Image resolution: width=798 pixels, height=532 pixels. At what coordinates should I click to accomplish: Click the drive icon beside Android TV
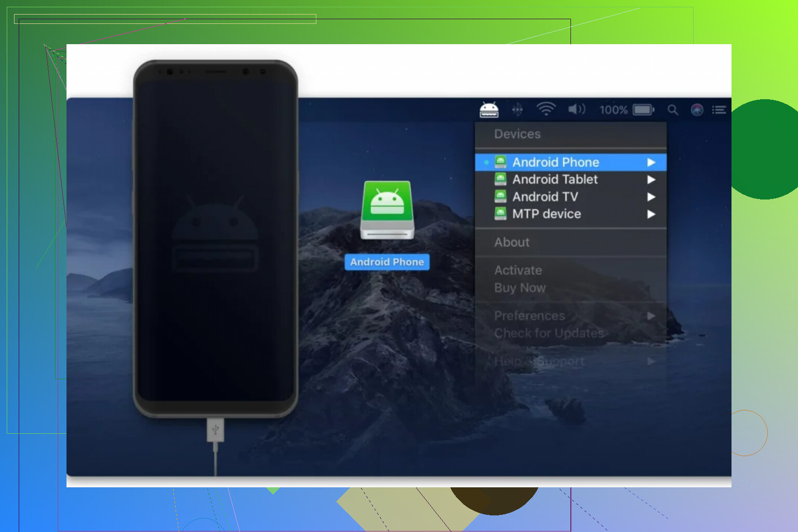[500, 196]
